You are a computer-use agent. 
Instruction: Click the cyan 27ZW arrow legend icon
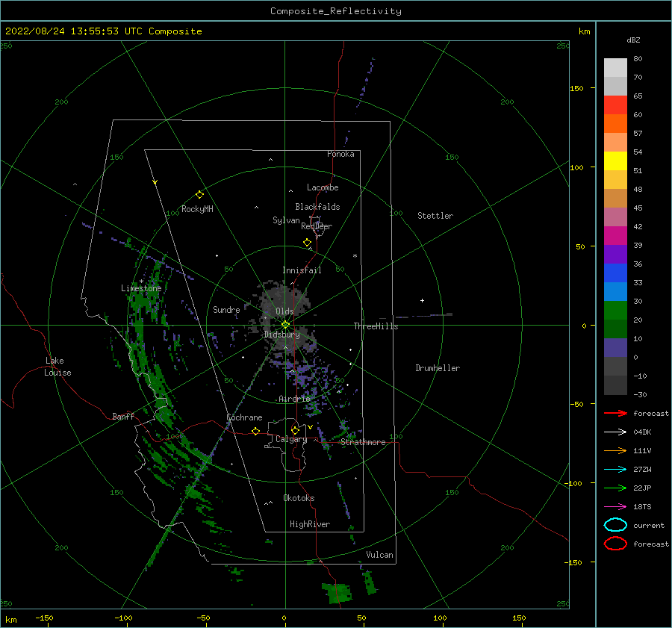coord(615,470)
